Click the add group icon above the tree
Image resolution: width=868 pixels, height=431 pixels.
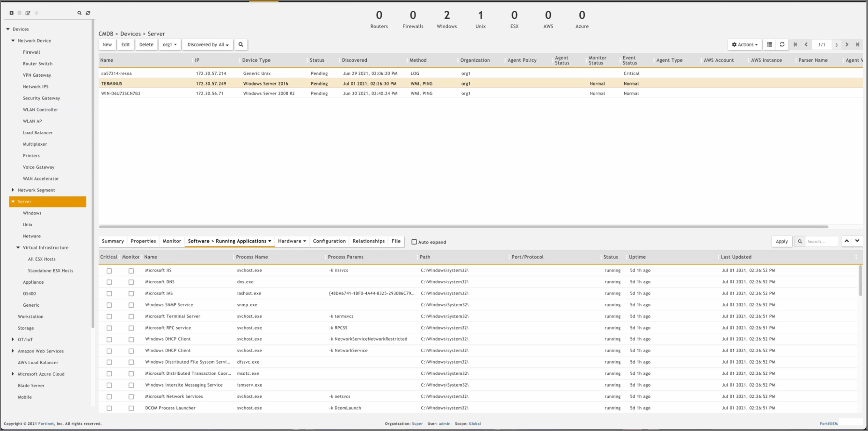point(12,13)
